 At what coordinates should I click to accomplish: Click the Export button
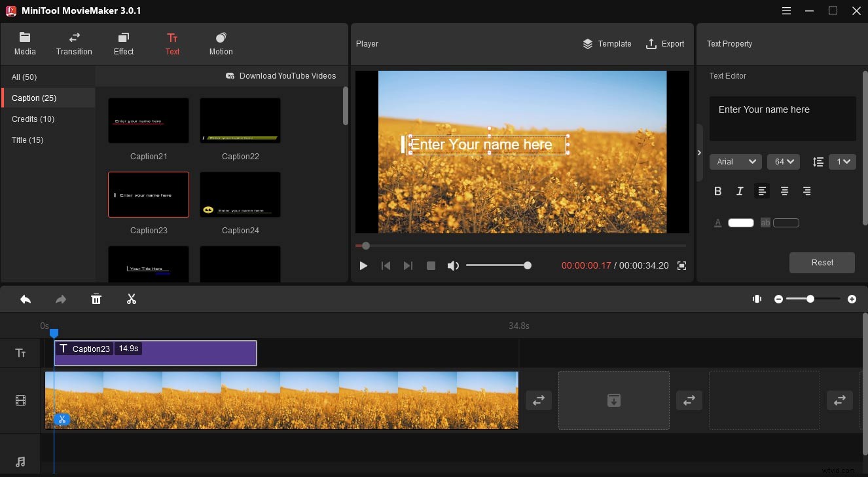click(x=665, y=43)
